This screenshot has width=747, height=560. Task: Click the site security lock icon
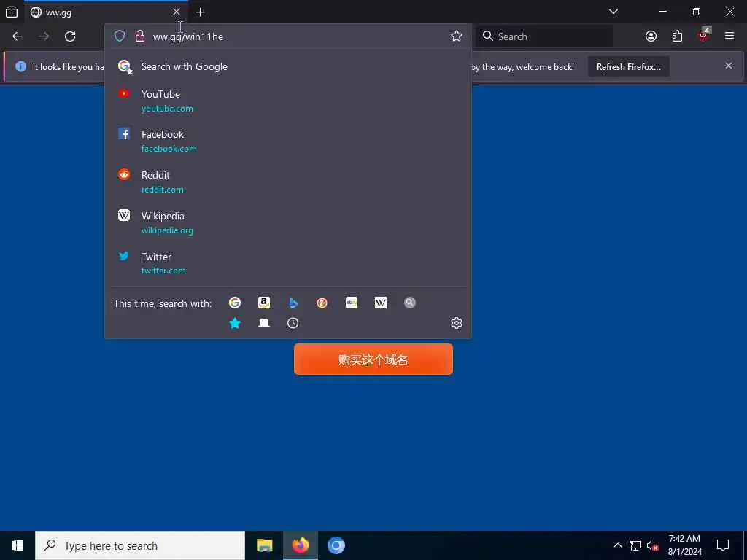[x=139, y=36]
